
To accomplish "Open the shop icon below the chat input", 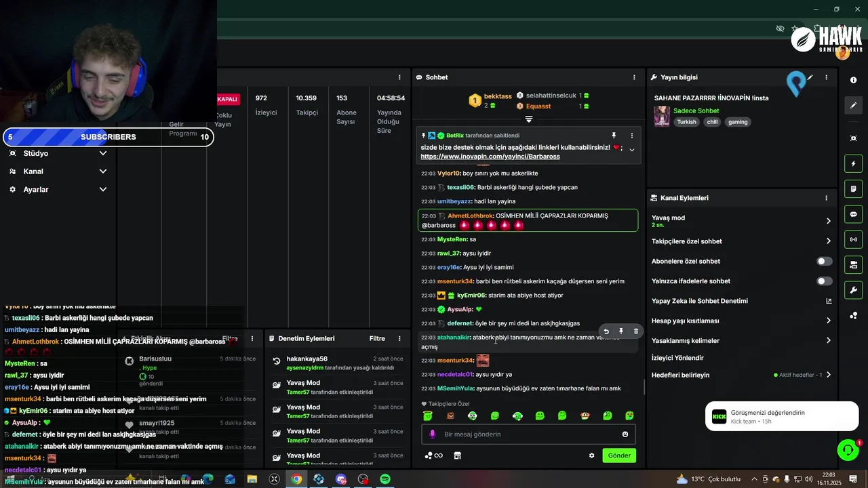I will coord(457,455).
